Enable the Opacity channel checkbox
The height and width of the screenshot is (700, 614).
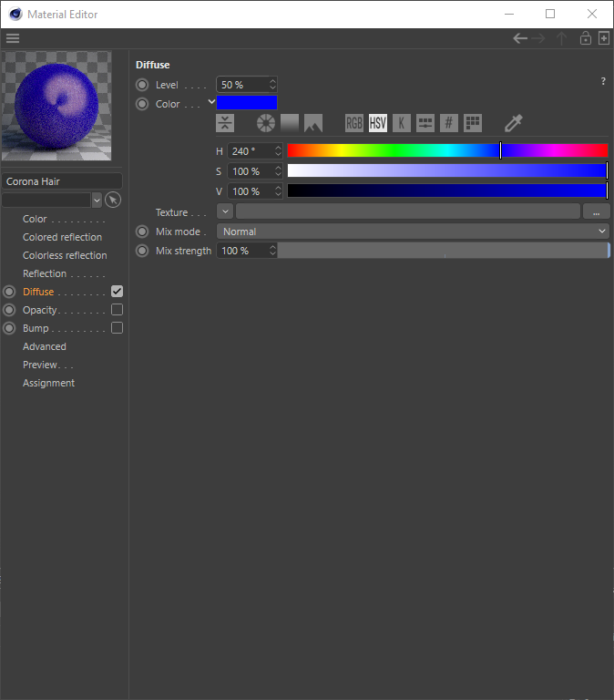[x=117, y=310]
